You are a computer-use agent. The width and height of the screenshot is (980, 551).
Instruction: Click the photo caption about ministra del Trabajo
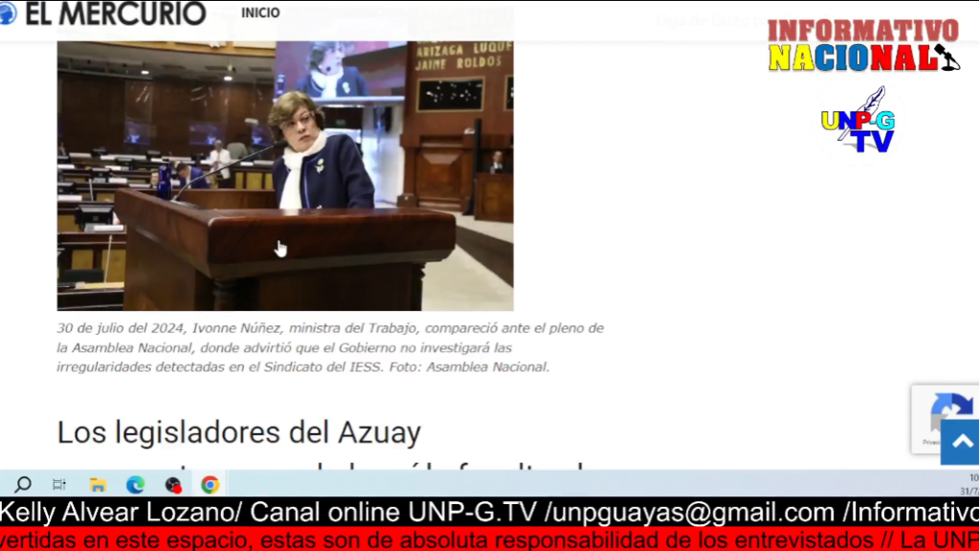[330, 347]
